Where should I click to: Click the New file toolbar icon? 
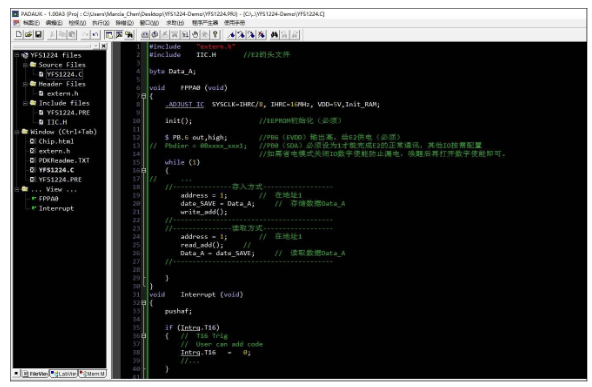tap(18, 35)
